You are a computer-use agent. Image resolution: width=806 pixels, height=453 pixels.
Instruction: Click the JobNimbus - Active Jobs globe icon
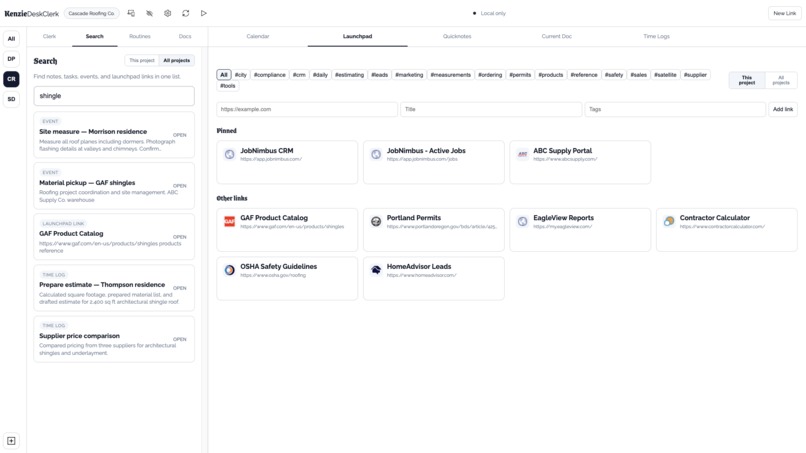click(376, 154)
